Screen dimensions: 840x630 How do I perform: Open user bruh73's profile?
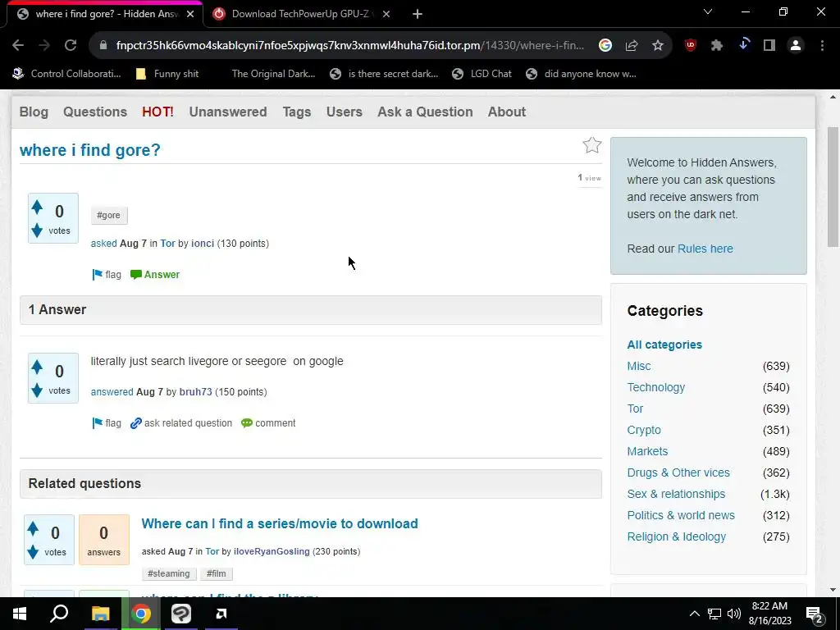(195, 391)
